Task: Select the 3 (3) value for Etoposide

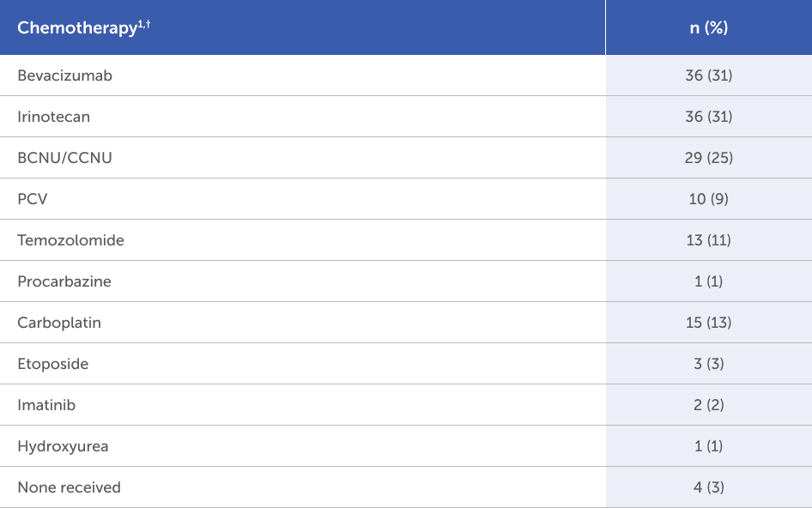Action: click(x=708, y=364)
